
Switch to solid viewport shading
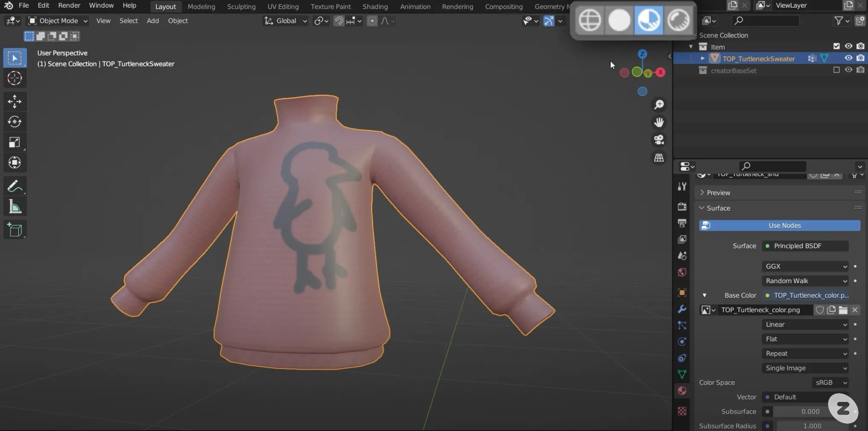coord(619,20)
